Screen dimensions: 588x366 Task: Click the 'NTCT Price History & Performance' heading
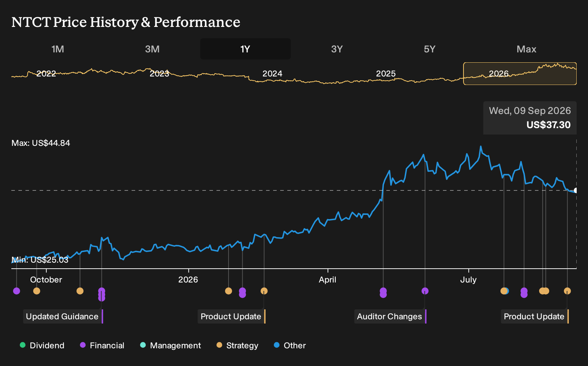tap(126, 22)
